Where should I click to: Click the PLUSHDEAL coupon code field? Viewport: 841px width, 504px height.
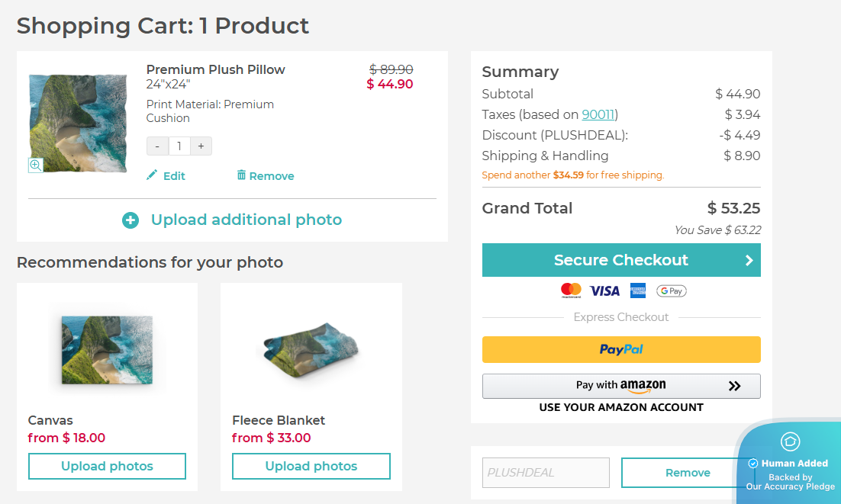[x=546, y=473]
